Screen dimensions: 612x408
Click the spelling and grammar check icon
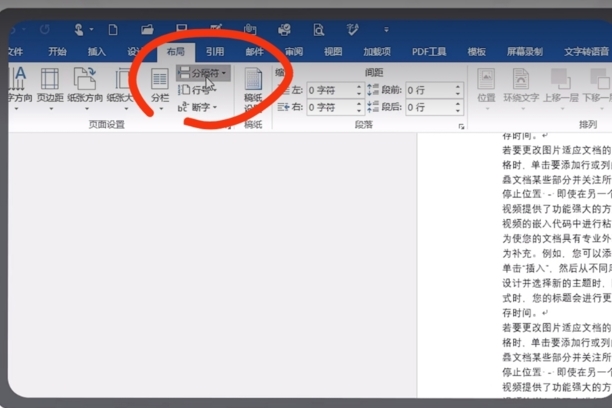pyautogui.click(x=352, y=30)
